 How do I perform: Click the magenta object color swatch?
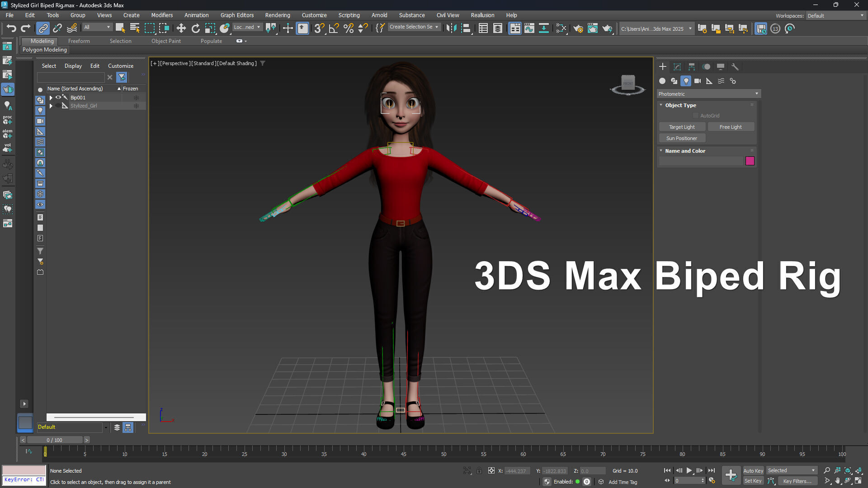[x=750, y=161]
